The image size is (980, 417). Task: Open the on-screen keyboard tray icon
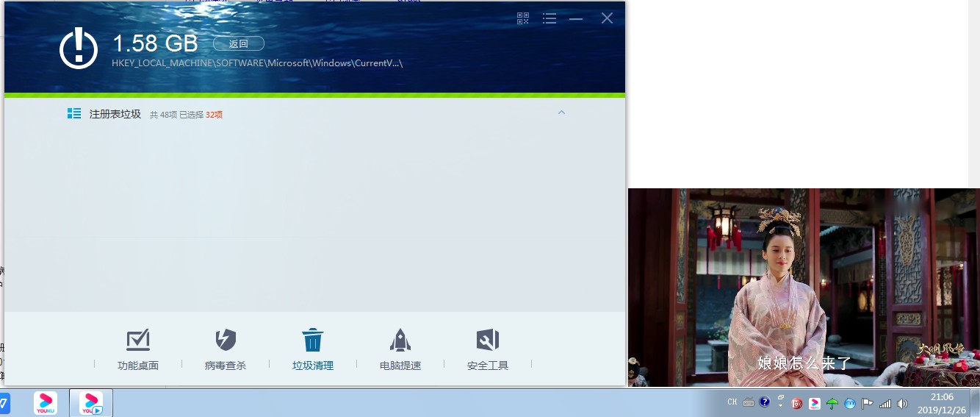[x=749, y=402]
